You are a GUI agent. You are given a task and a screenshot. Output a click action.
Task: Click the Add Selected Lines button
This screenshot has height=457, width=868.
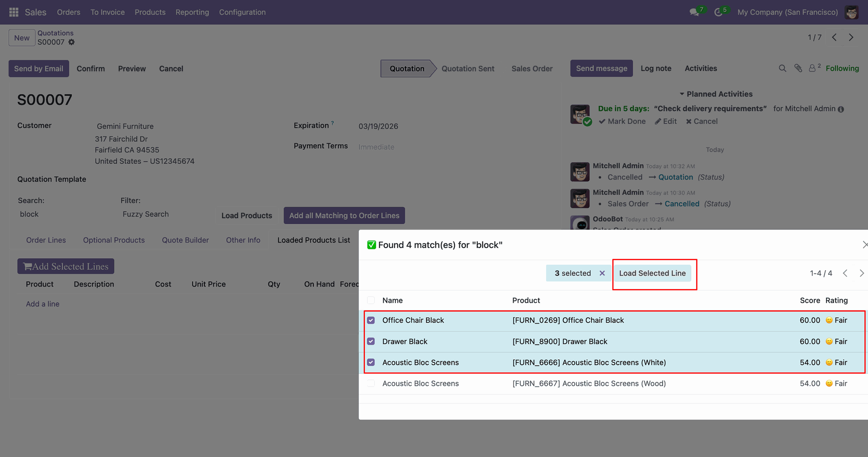click(66, 267)
